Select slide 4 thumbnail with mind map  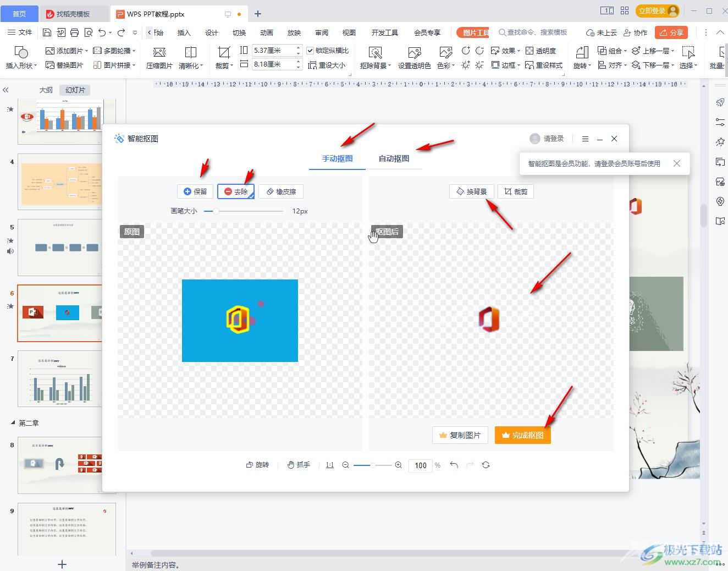point(60,182)
